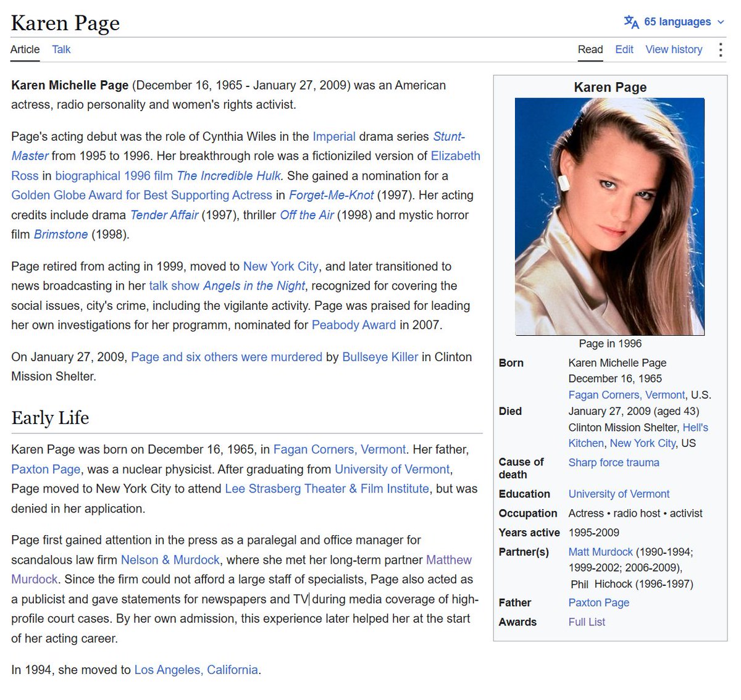The height and width of the screenshot is (700, 741).
Task: Follow the Forget-Me-Knot link
Action: click(331, 195)
